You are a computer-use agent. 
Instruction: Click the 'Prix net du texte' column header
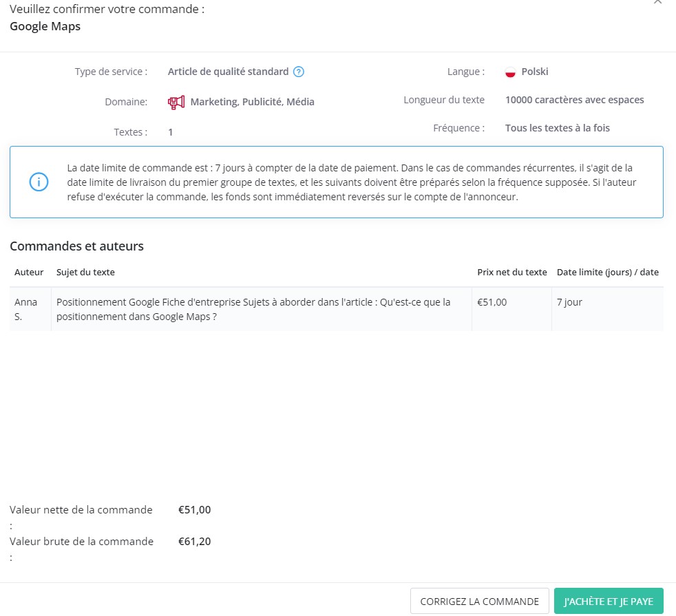(511, 272)
